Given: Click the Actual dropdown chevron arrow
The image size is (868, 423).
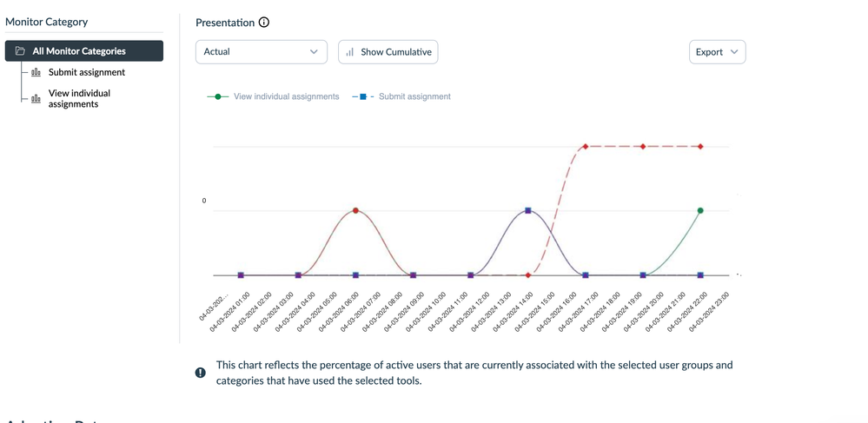Looking at the screenshot, I should click(314, 51).
